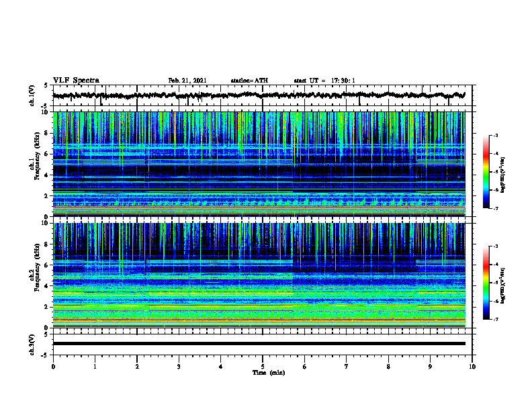Image resolution: width=532 pixels, height=411 pixels.
Task: Click the ch.2 color scale bar
Action: coord(486,283)
